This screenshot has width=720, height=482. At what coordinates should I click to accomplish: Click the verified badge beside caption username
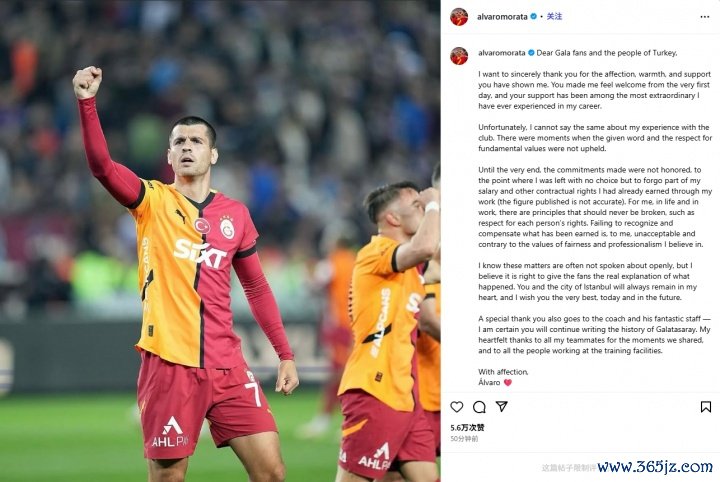tap(531, 53)
